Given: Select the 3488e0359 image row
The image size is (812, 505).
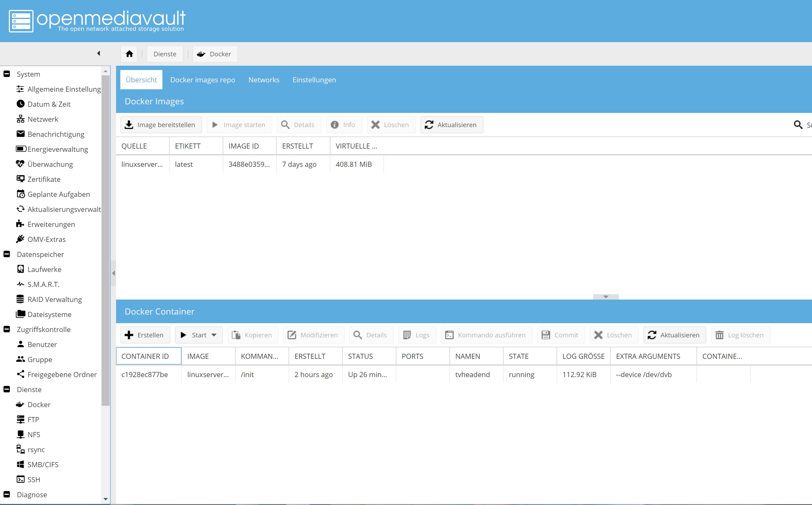Looking at the screenshot, I should click(250, 164).
